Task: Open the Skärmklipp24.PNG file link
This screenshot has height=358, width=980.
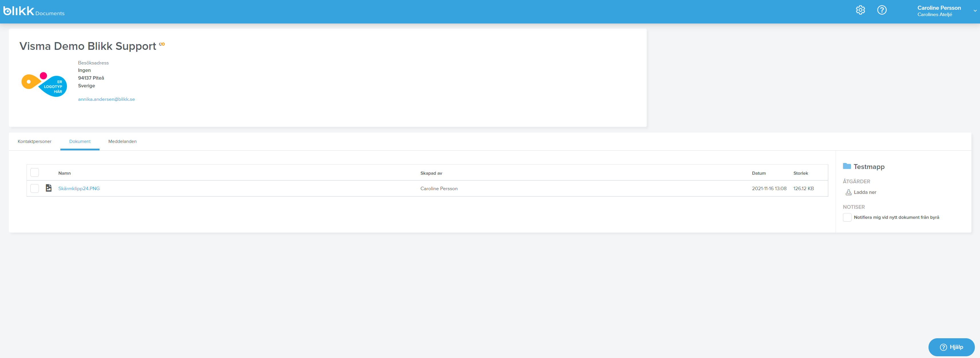Action: coord(79,188)
